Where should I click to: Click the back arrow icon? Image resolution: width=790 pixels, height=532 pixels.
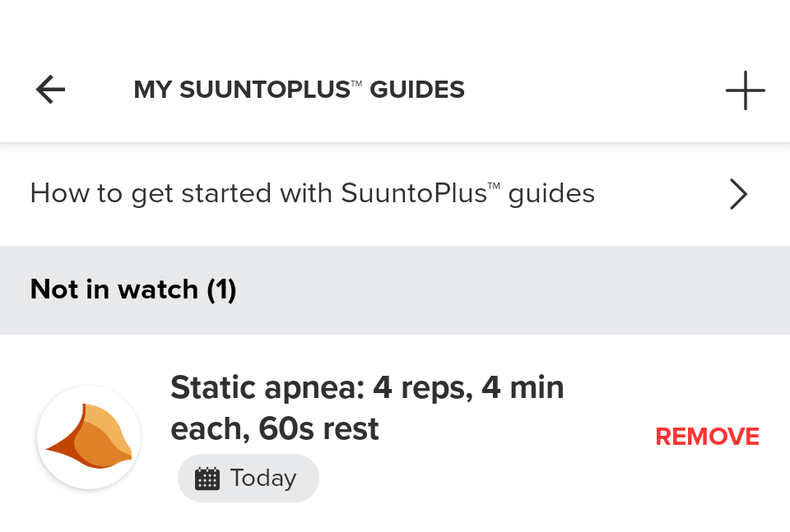[49, 90]
